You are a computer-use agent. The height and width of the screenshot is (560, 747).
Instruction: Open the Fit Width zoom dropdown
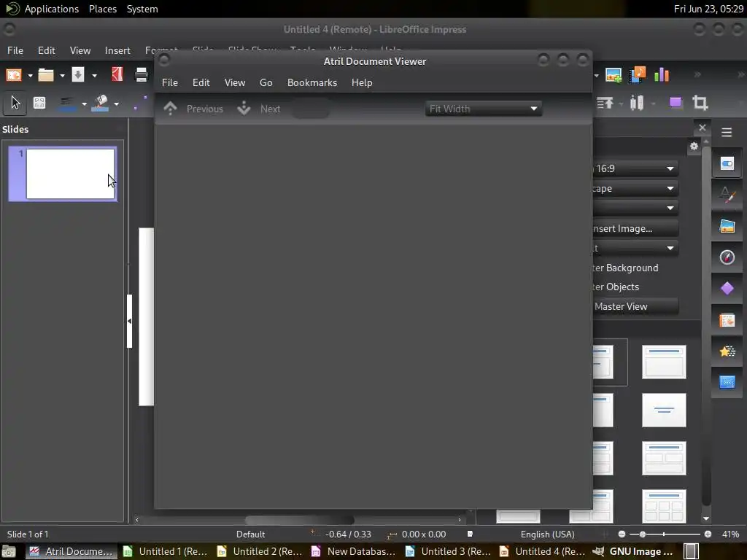click(483, 109)
